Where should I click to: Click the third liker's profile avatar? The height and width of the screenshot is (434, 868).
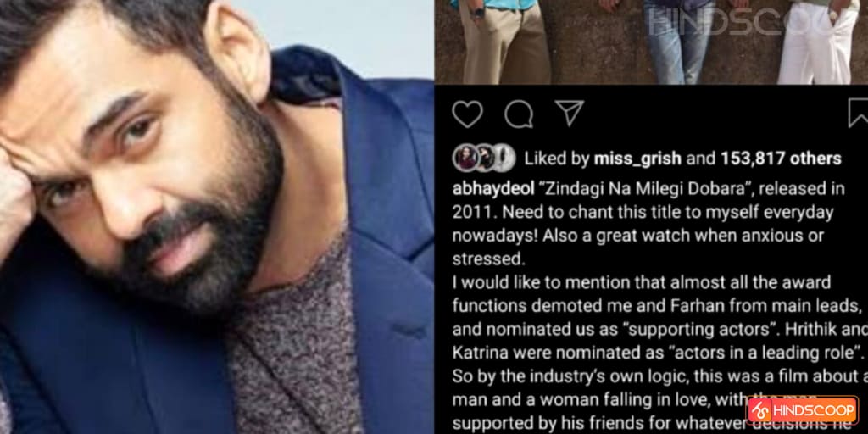point(504,159)
